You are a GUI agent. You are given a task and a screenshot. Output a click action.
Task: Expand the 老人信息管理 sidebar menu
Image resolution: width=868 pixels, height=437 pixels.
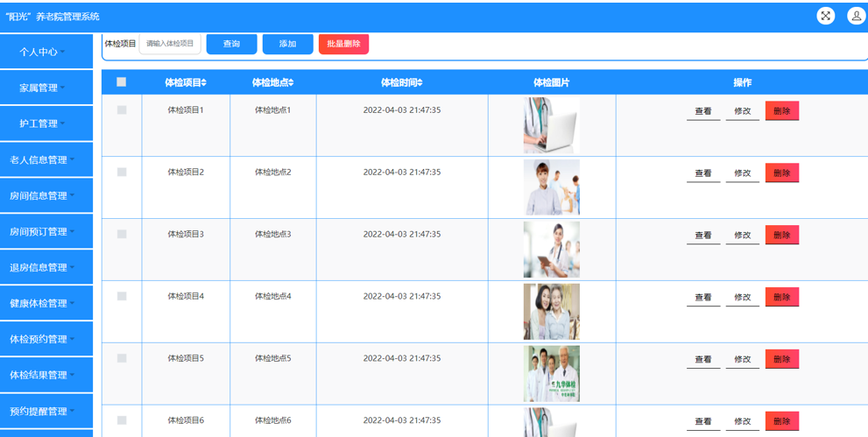point(46,159)
